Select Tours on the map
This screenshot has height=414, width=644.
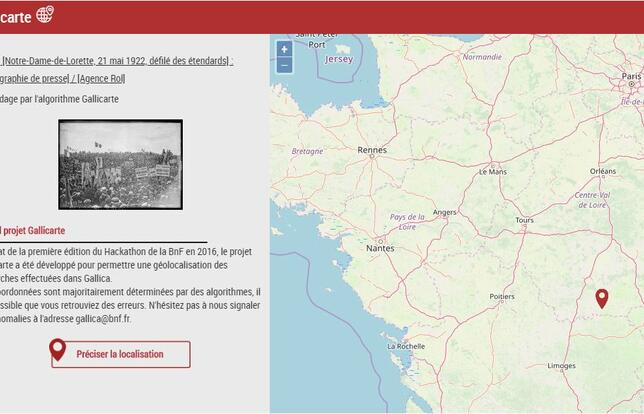pos(523,220)
